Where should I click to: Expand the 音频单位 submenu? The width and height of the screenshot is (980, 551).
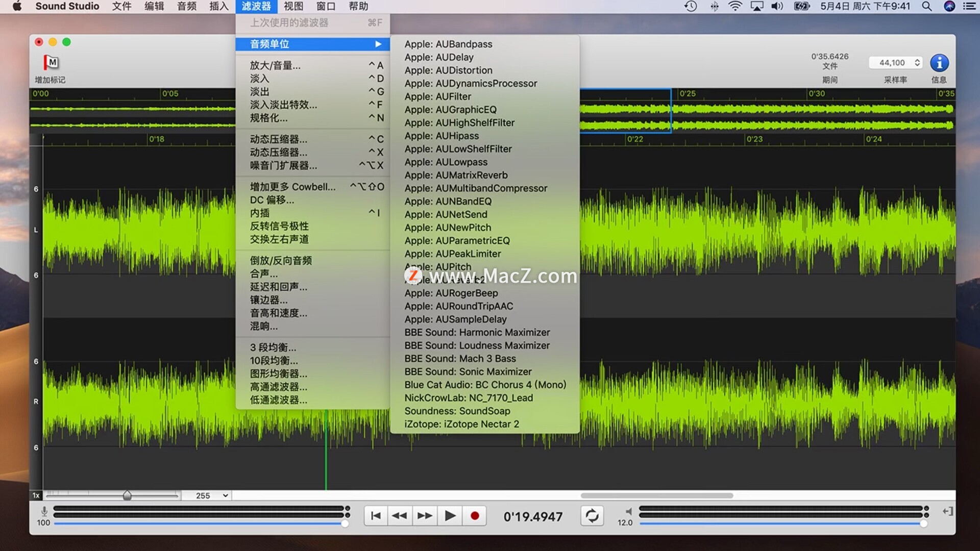(312, 44)
